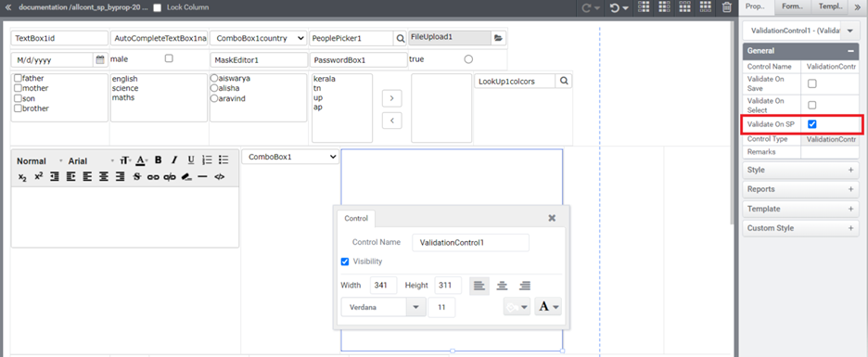Set left alignment in the Control popup
Image resolution: width=868 pixels, height=357 pixels.
(x=479, y=286)
